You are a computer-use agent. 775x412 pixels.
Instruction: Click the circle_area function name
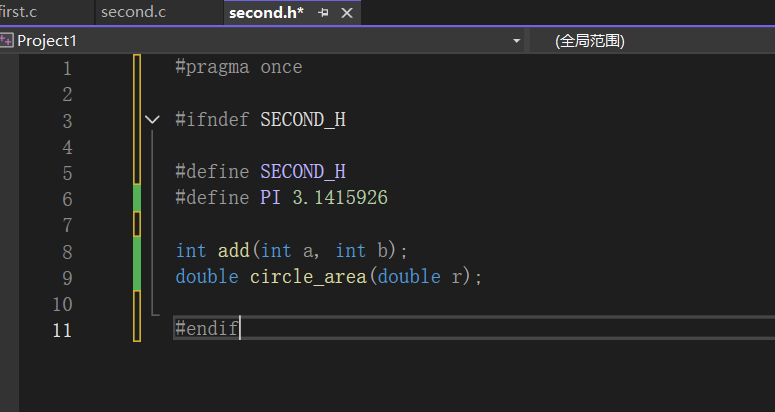coord(308,277)
